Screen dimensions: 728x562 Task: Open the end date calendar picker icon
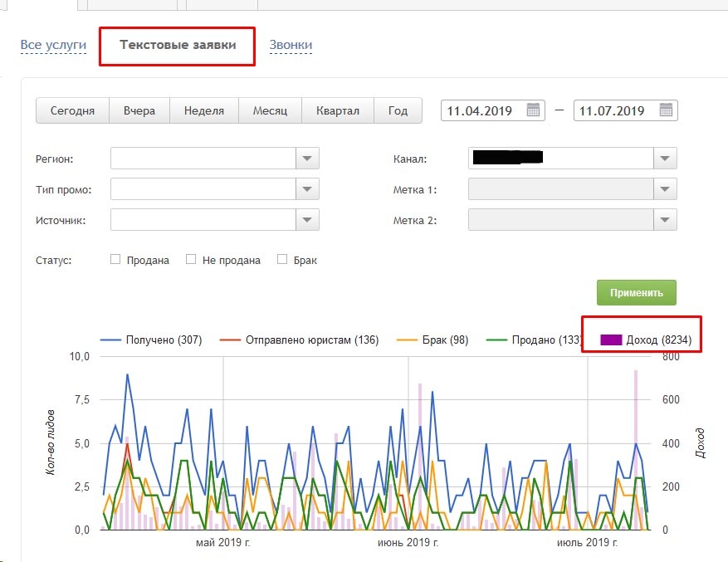pyautogui.click(x=666, y=110)
